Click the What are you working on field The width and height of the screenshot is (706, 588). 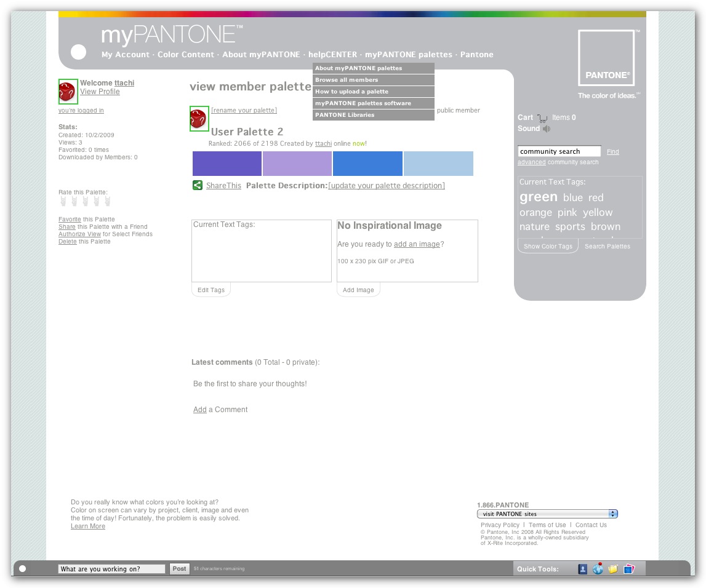click(x=111, y=569)
